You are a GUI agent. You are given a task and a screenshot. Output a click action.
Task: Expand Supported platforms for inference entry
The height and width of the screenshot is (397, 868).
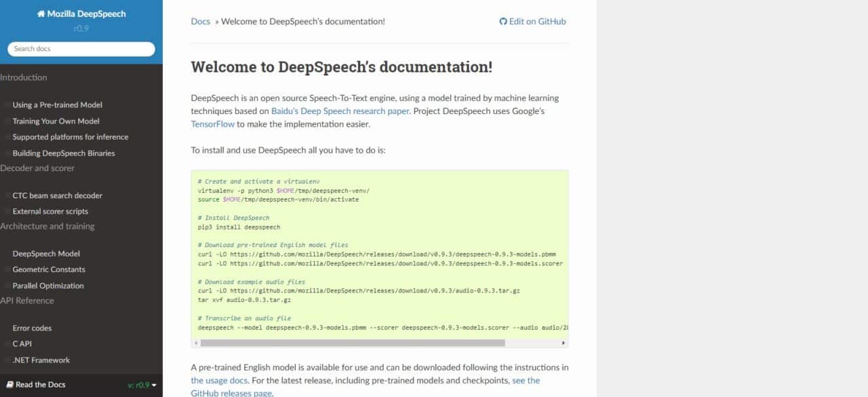(x=7, y=137)
